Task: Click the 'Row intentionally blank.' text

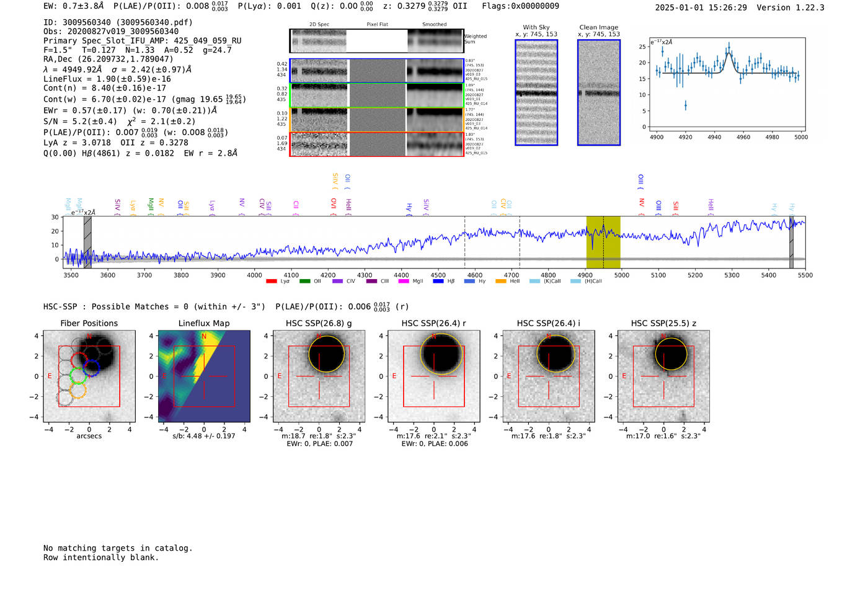Action: 101,558
